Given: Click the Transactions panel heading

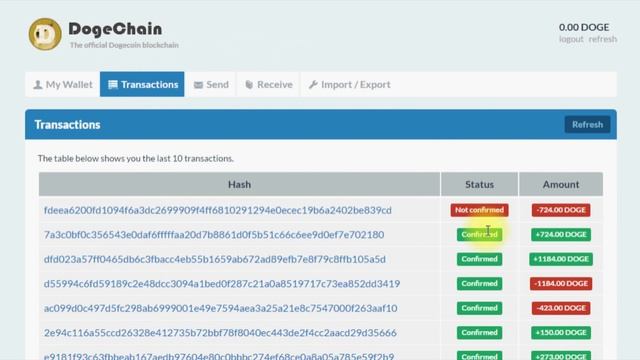Looking at the screenshot, I should tap(67, 124).
